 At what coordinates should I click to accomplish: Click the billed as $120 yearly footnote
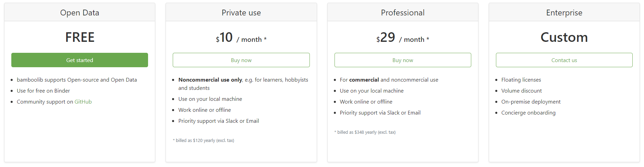[205, 141]
